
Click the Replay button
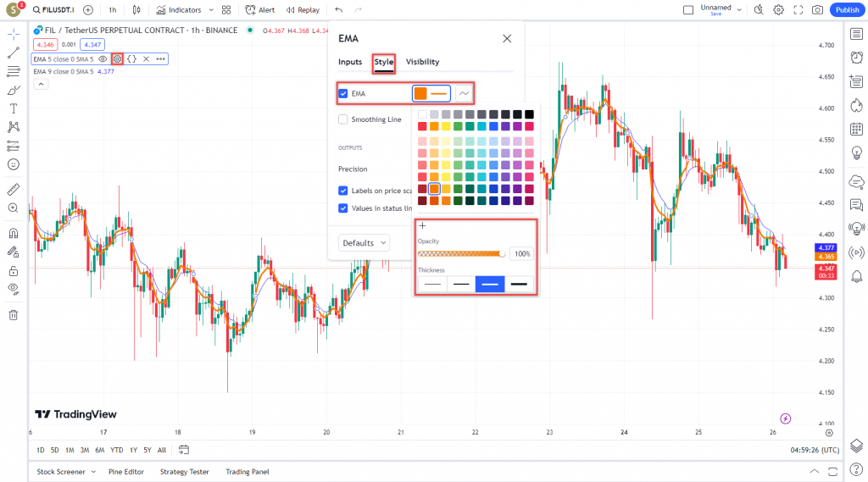coord(303,10)
